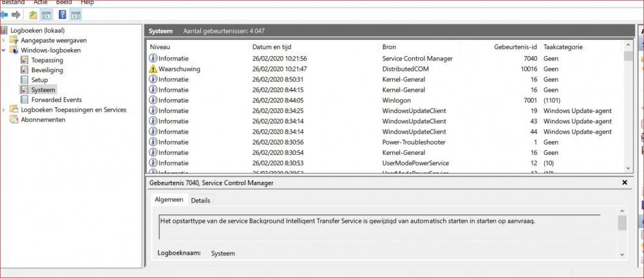Viewport: 644px width, 278px height.
Task: Close the event preview pane
Action: (x=624, y=183)
